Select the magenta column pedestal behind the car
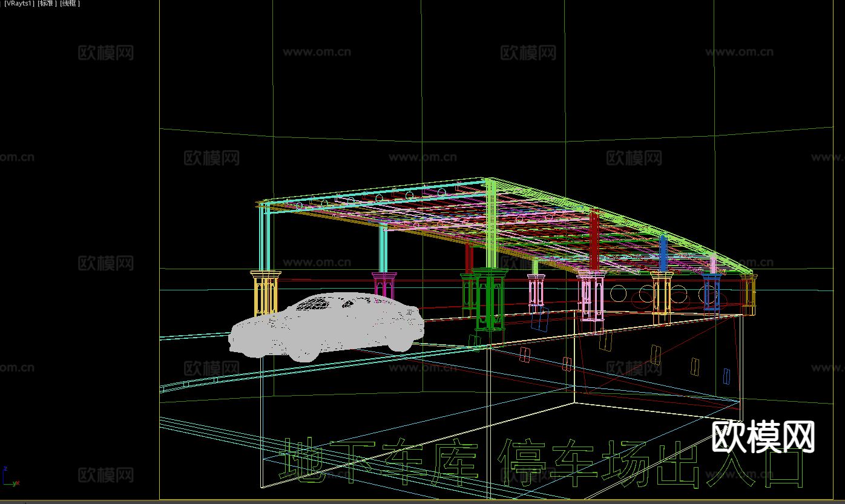This screenshot has height=504, width=845. (384, 286)
